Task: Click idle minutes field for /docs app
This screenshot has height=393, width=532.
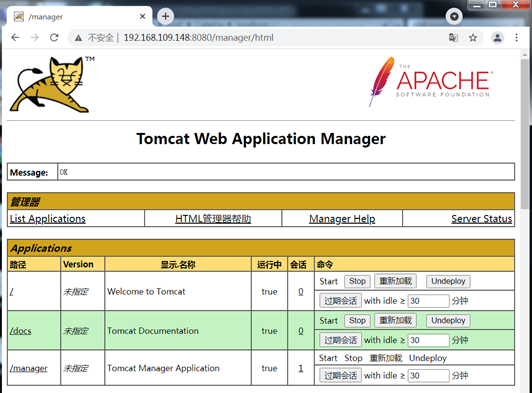Action: (429, 340)
